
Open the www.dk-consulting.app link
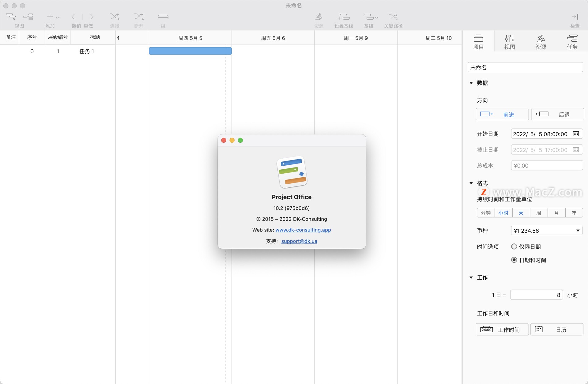[303, 230]
